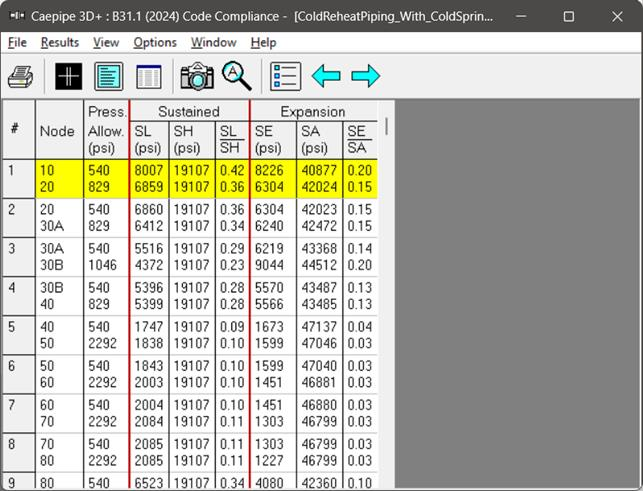Open the Results menu

tap(60, 42)
